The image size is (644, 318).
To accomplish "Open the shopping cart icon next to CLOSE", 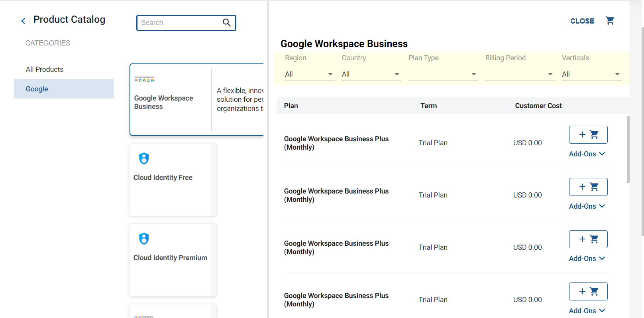I will click(610, 20).
